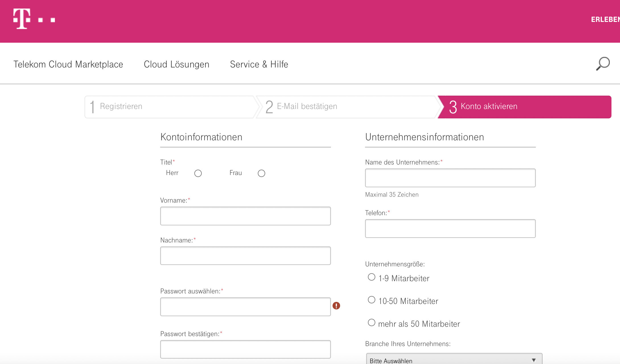The height and width of the screenshot is (364, 620).
Task: Open Service & Hilfe menu
Action: point(259,64)
